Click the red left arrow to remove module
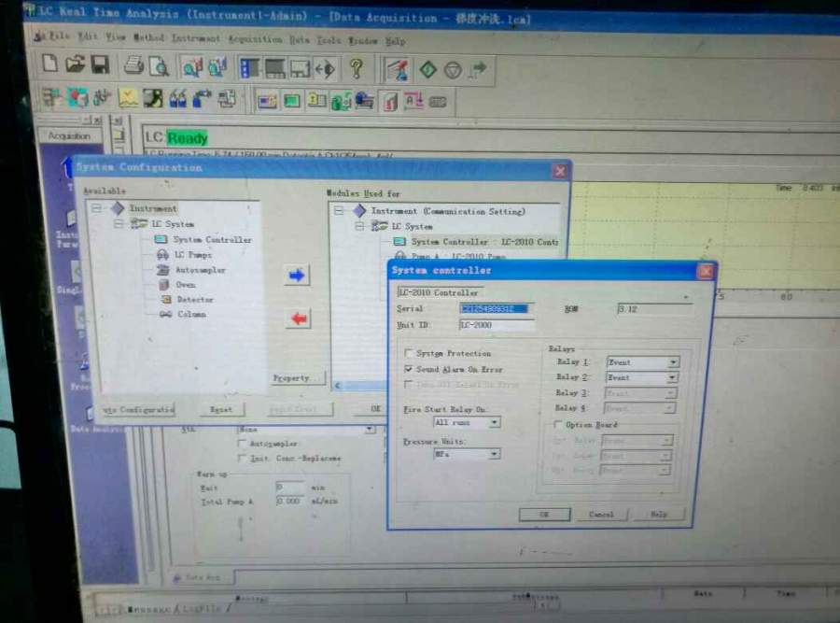Screen dimensions: 840x623 click(x=298, y=319)
